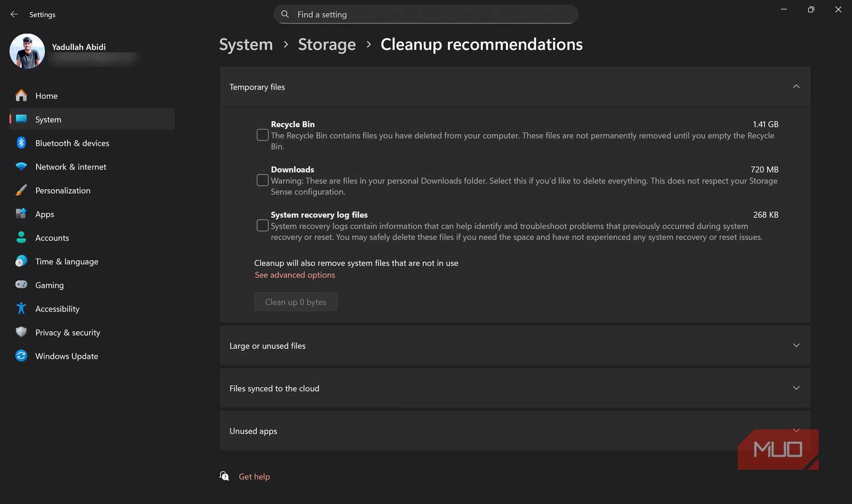Collapse the Temporary files section
The image size is (852, 504).
796,86
